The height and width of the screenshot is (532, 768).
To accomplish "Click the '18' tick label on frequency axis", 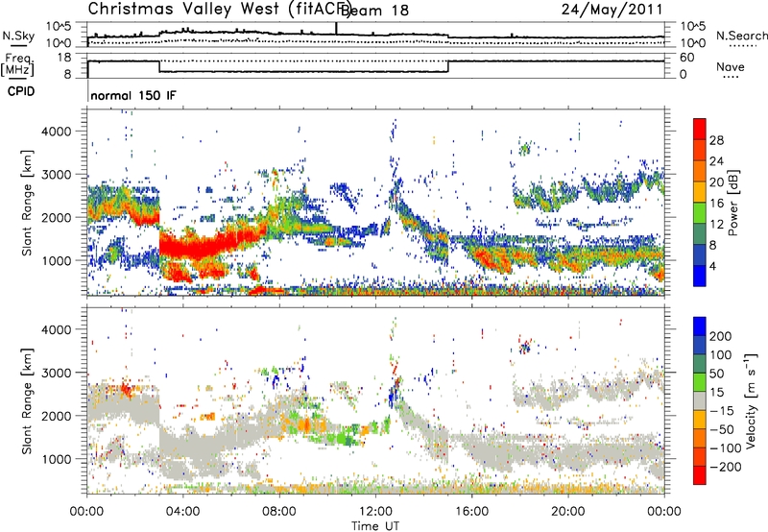I will pos(64,58).
